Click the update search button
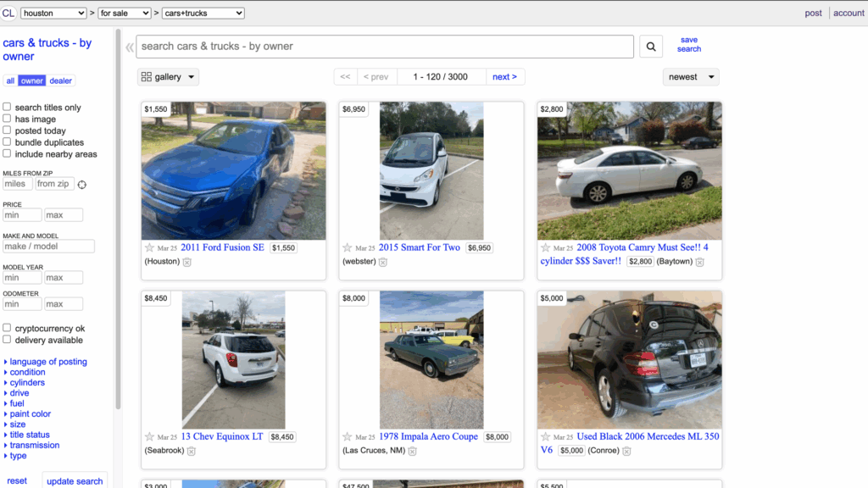Screen dimensions: 868x488 click(x=75, y=481)
